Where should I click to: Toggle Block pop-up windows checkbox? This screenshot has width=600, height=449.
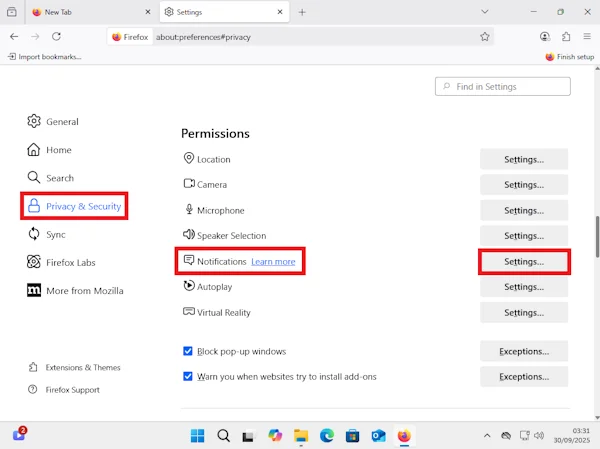(x=188, y=351)
